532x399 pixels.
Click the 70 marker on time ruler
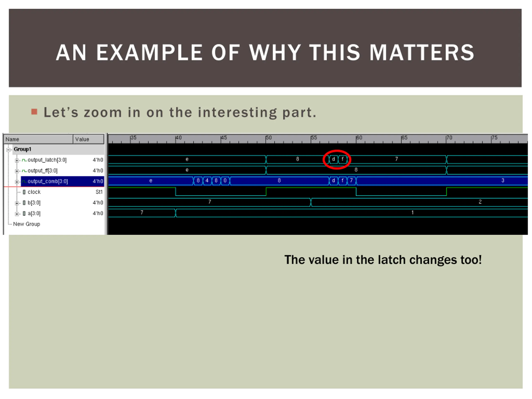point(449,138)
